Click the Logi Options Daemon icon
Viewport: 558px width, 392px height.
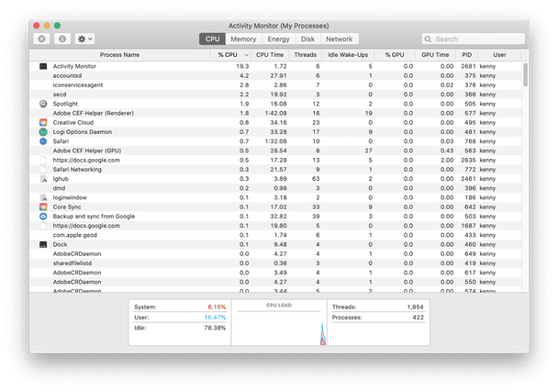coord(43,132)
